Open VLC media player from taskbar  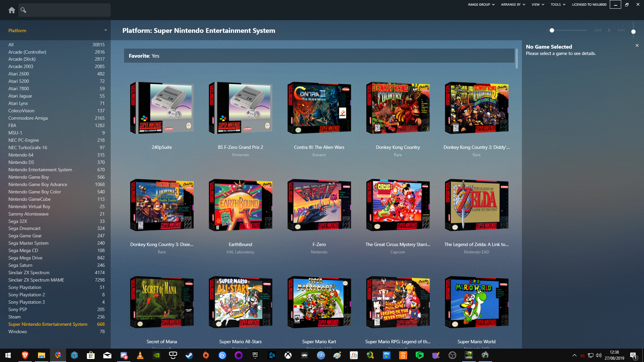pos(140,355)
